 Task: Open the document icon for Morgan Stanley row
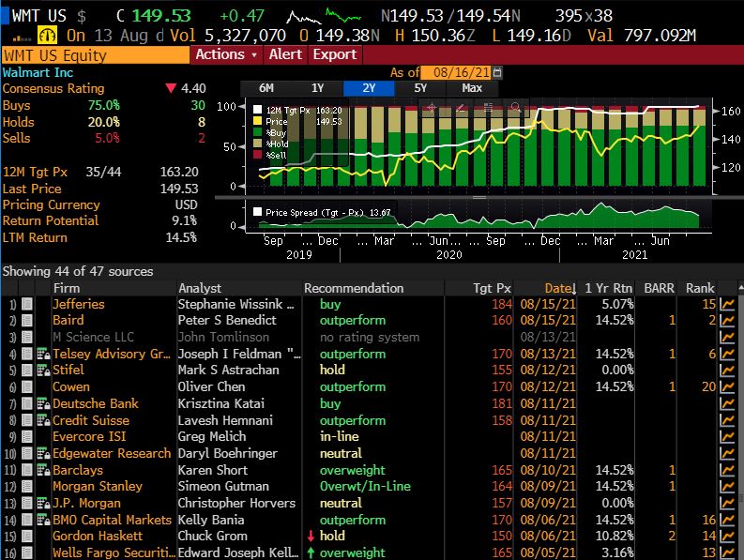point(27,487)
